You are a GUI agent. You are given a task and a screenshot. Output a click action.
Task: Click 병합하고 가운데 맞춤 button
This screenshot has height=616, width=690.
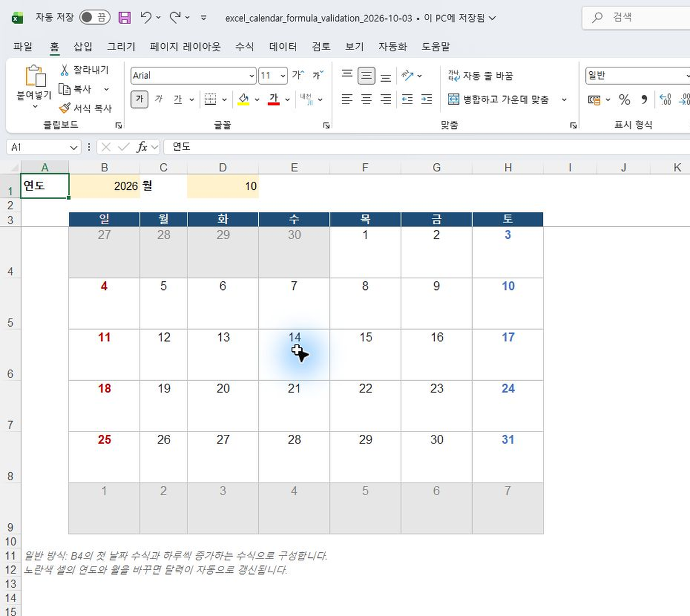(x=498, y=100)
